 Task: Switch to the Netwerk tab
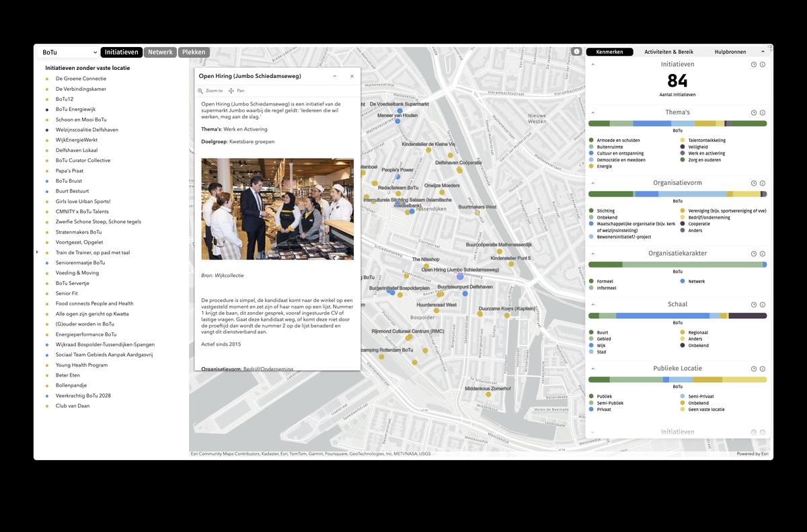pyautogui.click(x=160, y=52)
